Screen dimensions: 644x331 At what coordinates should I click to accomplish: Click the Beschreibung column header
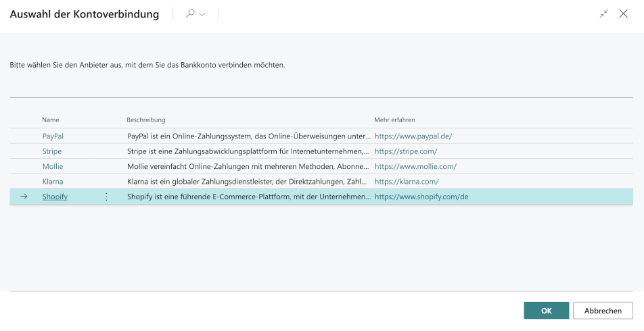[x=145, y=120]
